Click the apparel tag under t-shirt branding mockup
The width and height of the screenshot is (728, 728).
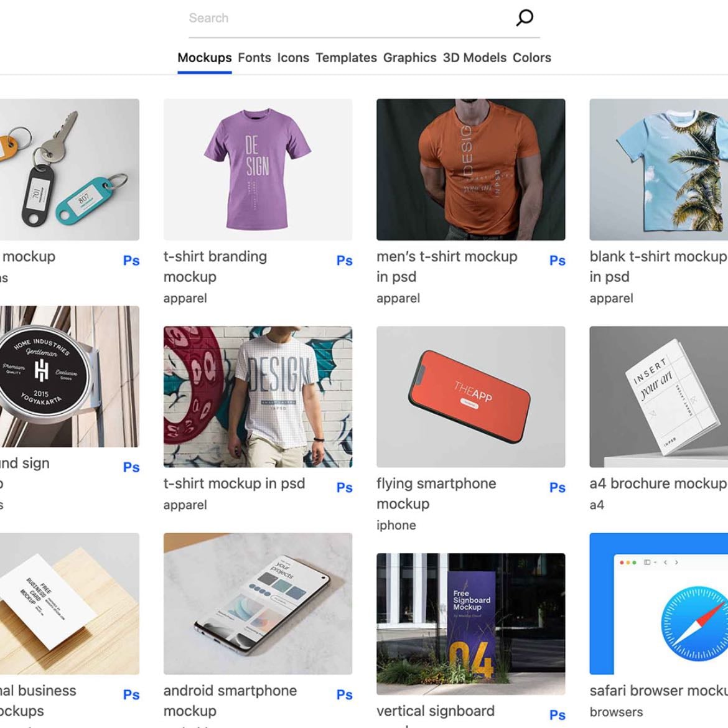pos(185,299)
